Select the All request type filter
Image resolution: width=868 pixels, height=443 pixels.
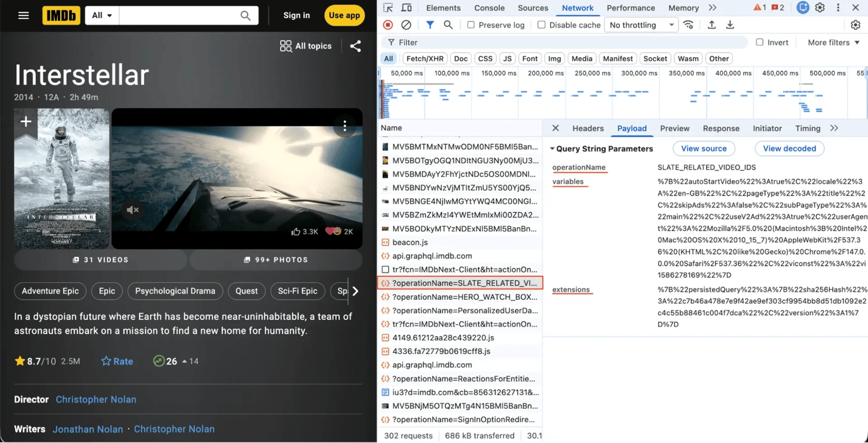coord(388,59)
